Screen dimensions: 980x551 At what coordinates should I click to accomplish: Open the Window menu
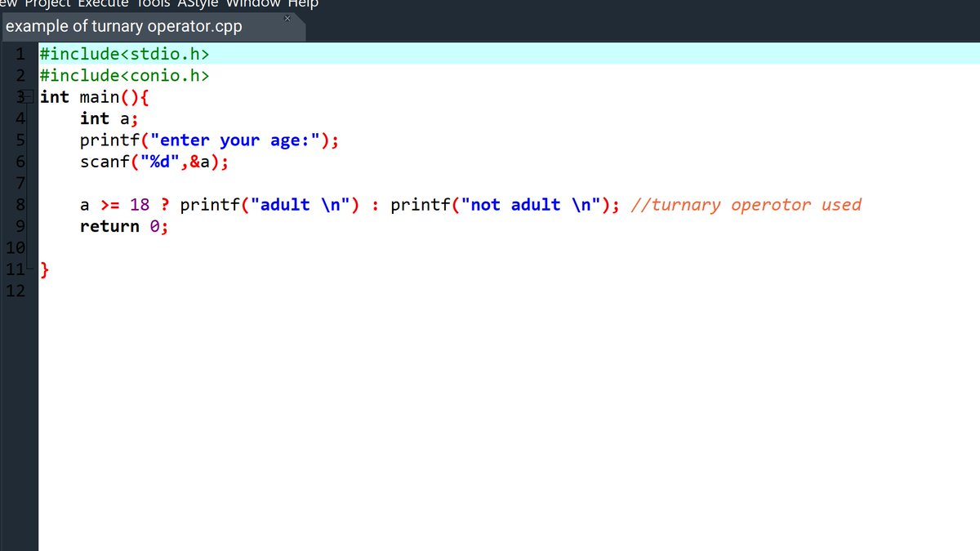point(253,3)
